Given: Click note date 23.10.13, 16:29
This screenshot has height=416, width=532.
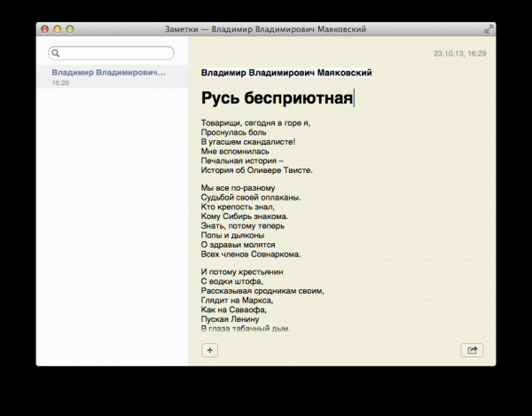Looking at the screenshot, I should coord(459,53).
